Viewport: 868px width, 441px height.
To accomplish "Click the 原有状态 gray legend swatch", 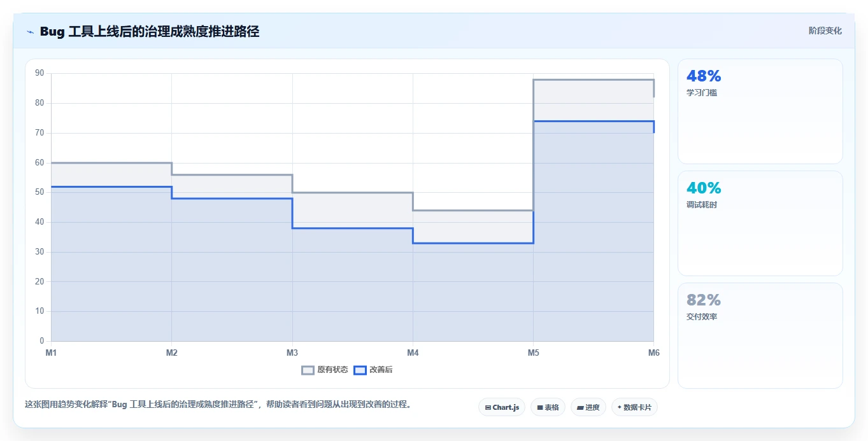I will pos(308,370).
